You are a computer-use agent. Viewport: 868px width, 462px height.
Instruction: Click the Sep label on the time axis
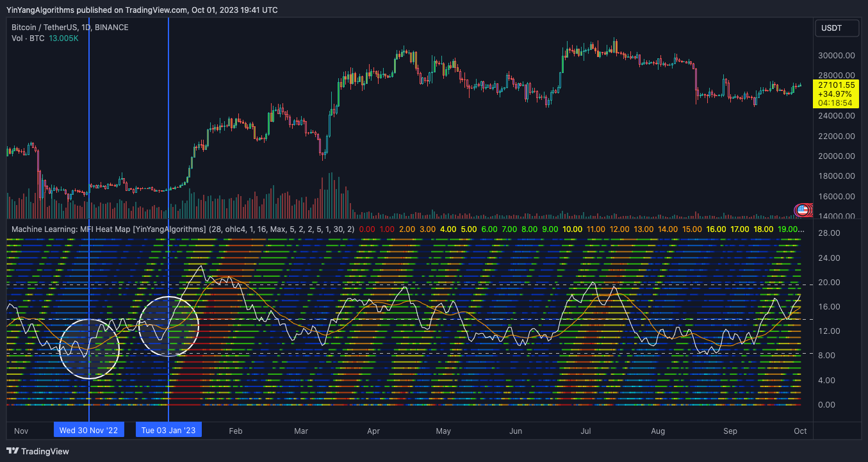[x=730, y=431]
